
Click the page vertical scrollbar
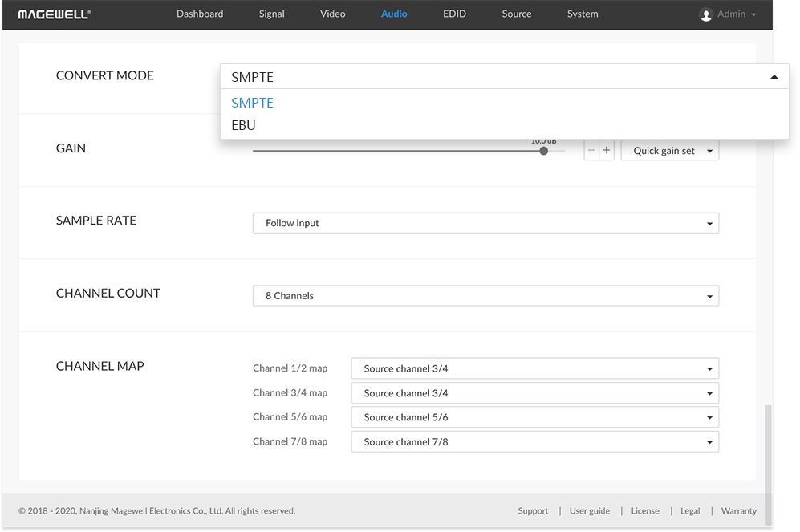click(769, 465)
